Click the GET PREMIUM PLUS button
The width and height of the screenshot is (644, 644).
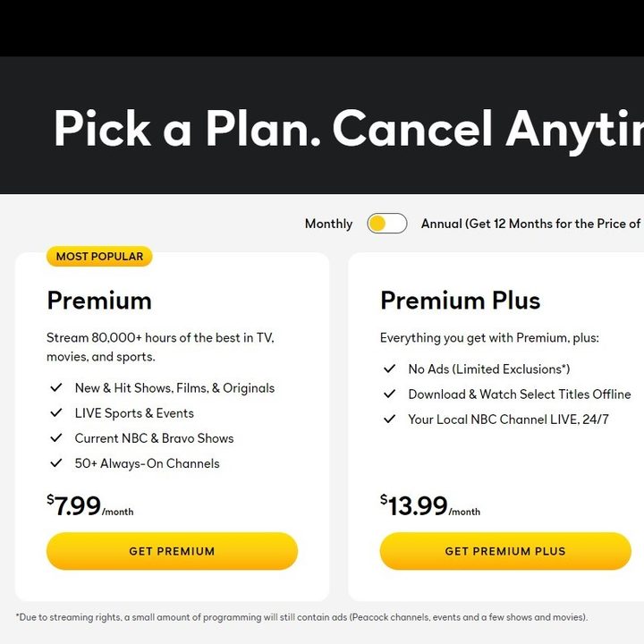point(505,551)
